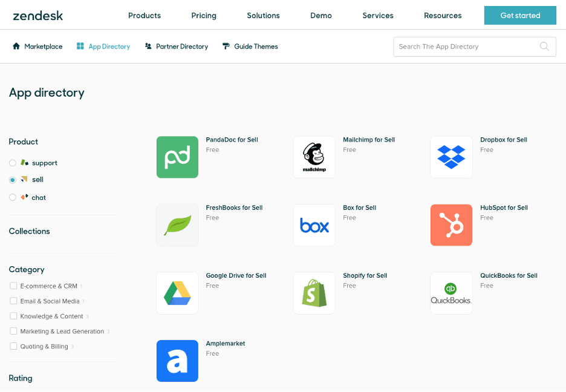Open the Google Drive for Sell title link
The image size is (566, 392).
tap(236, 275)
